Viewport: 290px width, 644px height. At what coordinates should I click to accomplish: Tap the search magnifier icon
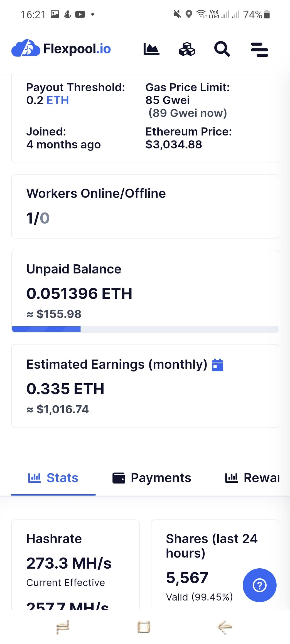point(222,49)
